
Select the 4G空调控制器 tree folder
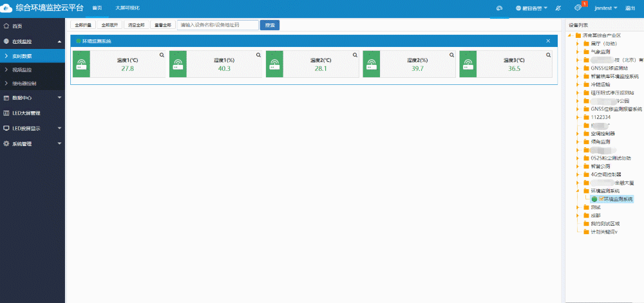[x=606, y=175]
